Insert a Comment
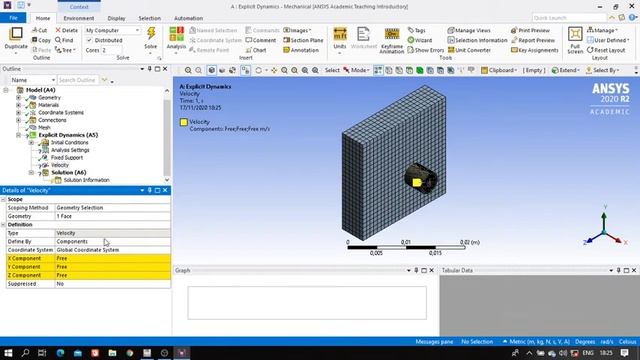 coord(261,40)
